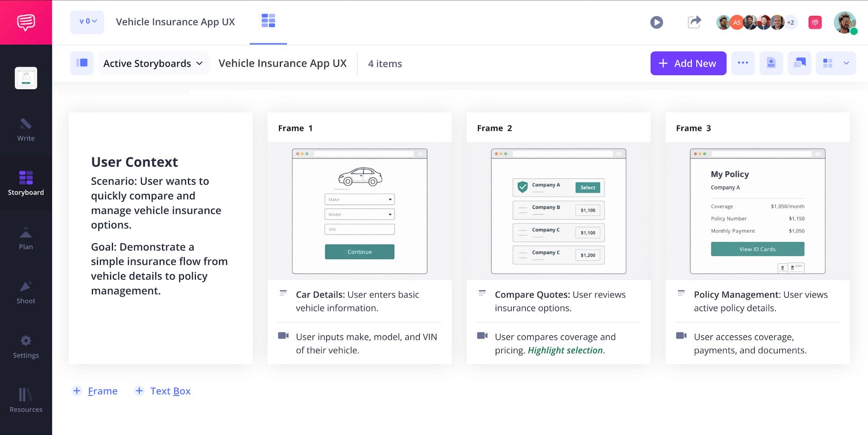Select the Write tool in the sidebar
Viewport: 868px width, 435px height.
[x=25, y=130]
